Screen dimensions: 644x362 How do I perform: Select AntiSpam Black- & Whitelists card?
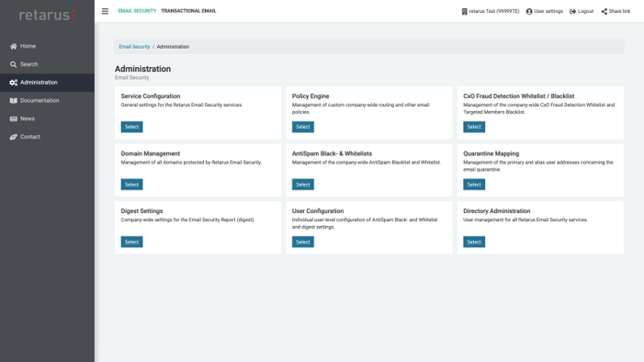(303, 185)
